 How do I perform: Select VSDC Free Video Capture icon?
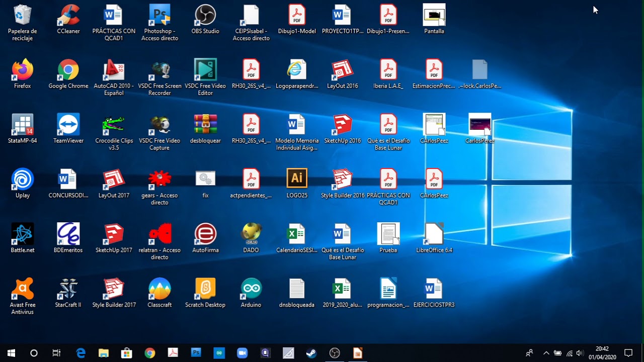coord(159,125)
